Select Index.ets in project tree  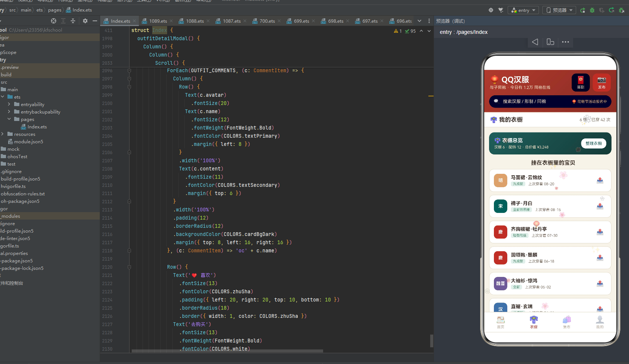34,127
